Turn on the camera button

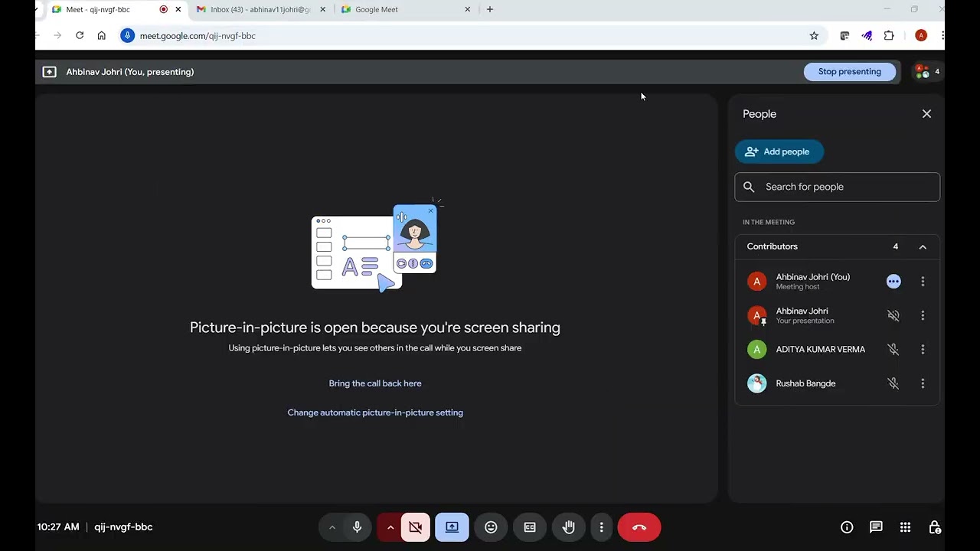pos(416,527)
